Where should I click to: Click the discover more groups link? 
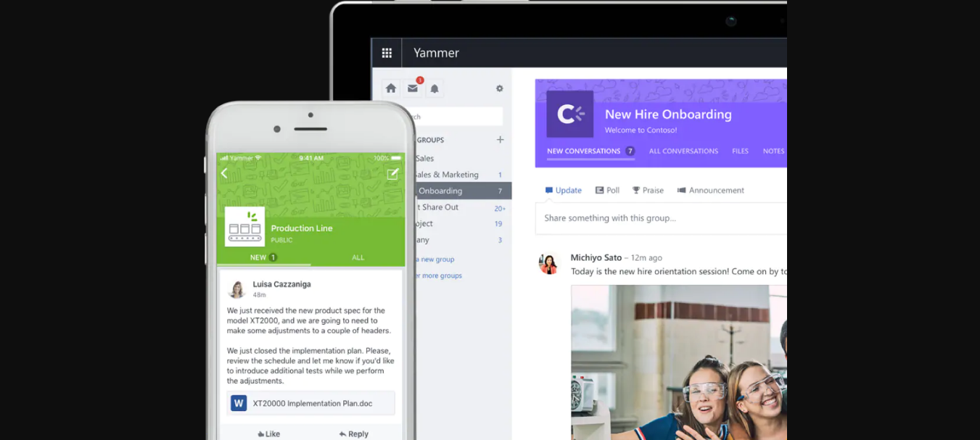439,275
